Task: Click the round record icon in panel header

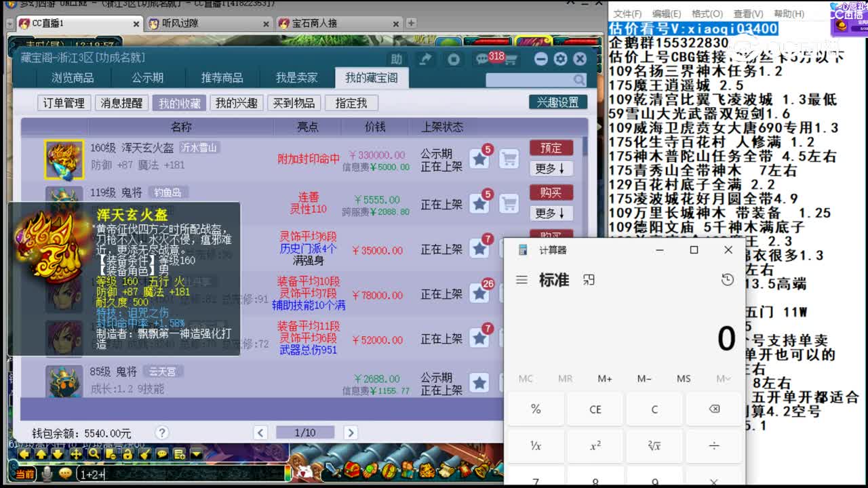Action: point(454,59)
